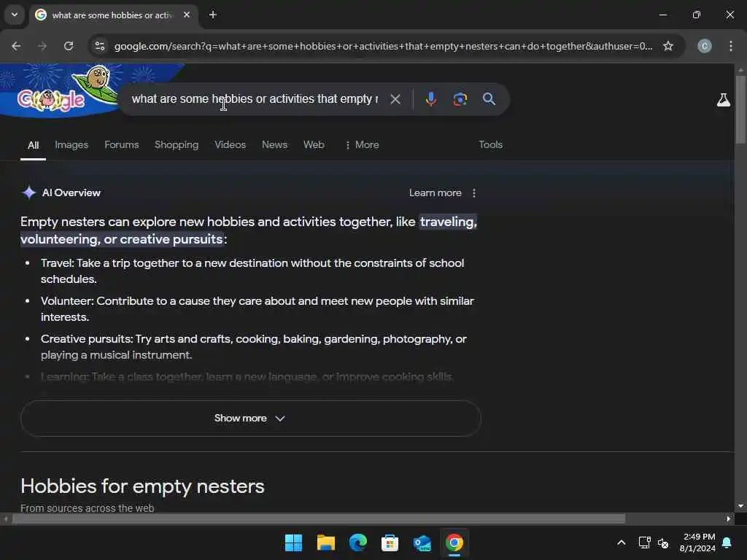747x560 pixels.
Task: Click the horizontal scrollbar thumb
Action: pyautogui.click(x=318, y=518)
